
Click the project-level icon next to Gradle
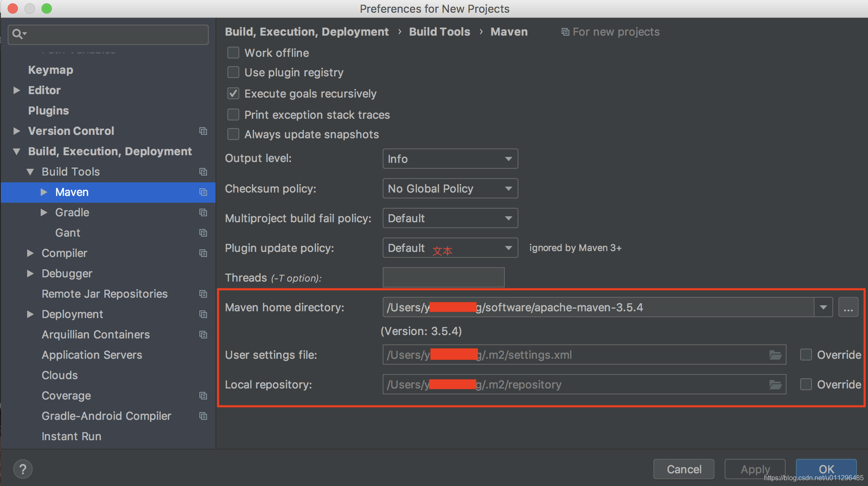coord(203,212)
